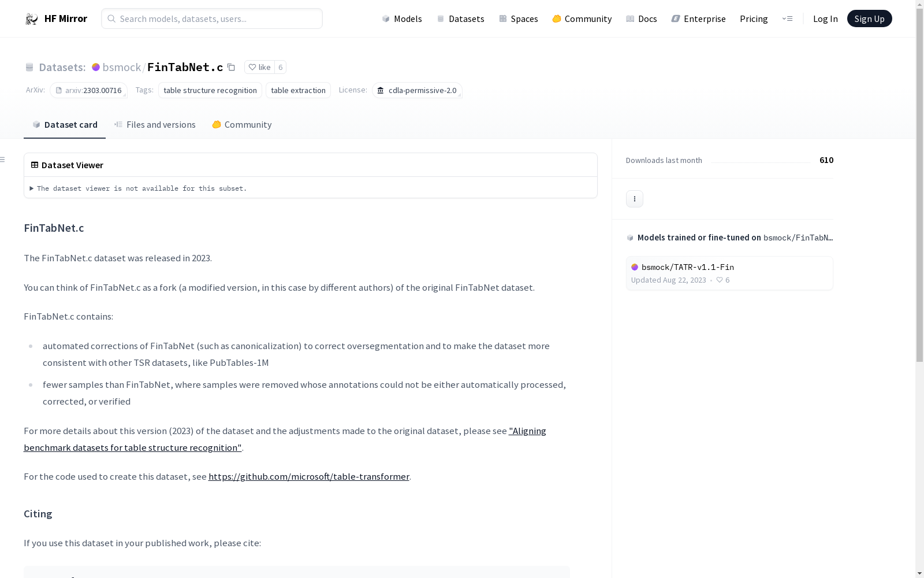Viewport: 924px width, 578px height.
Task: Open Enterprise in the top navigation
Action: tap(699, 18)
